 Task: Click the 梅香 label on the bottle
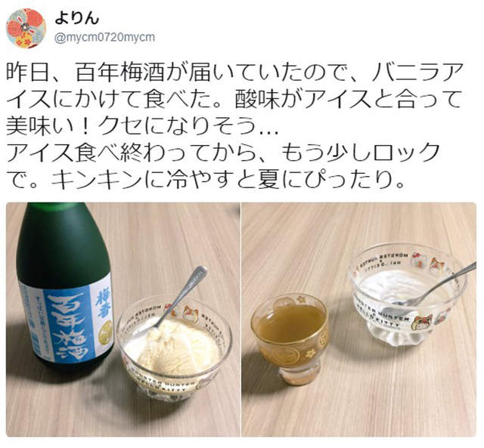pyautogui.click(x=100, y=299)
